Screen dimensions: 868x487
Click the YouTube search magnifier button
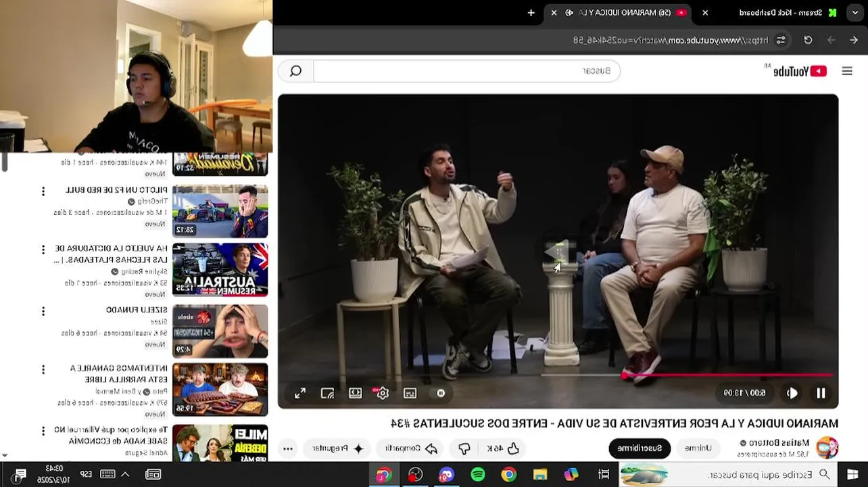point(295,71)
